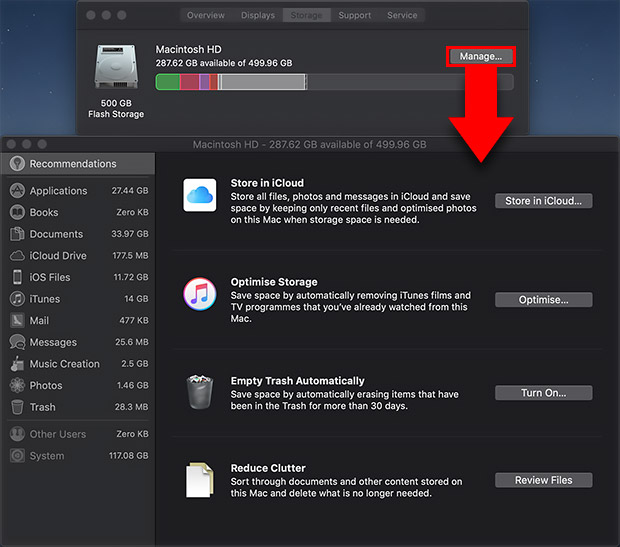Click the trash can icon beside Empty Trash Automatically
This screenshot has width=620, height=547.
tap(200, 392)
